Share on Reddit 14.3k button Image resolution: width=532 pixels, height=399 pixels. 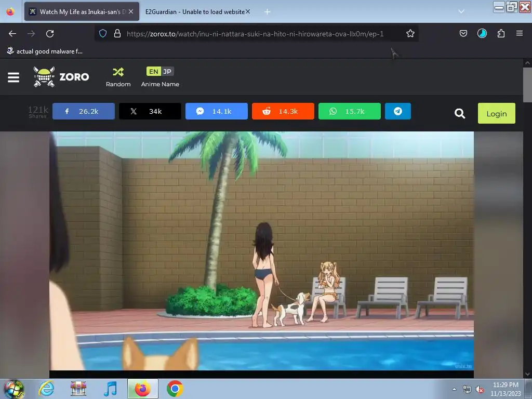pos(283,111)
